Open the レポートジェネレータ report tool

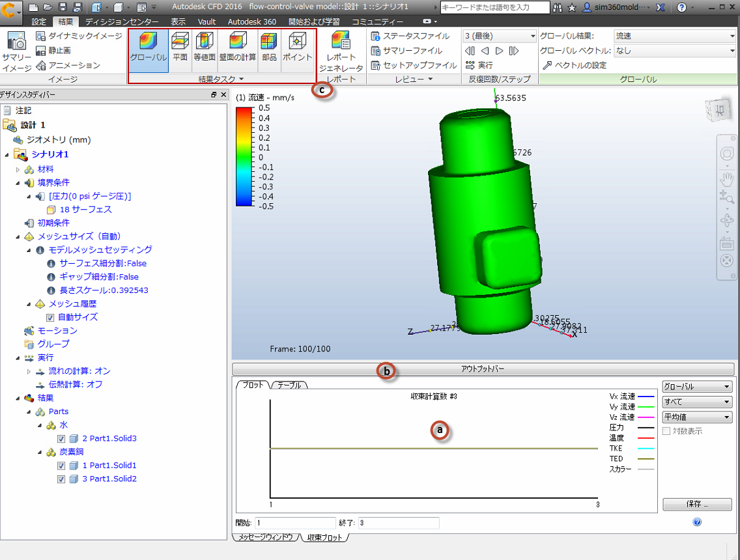[x=341, y=51]
